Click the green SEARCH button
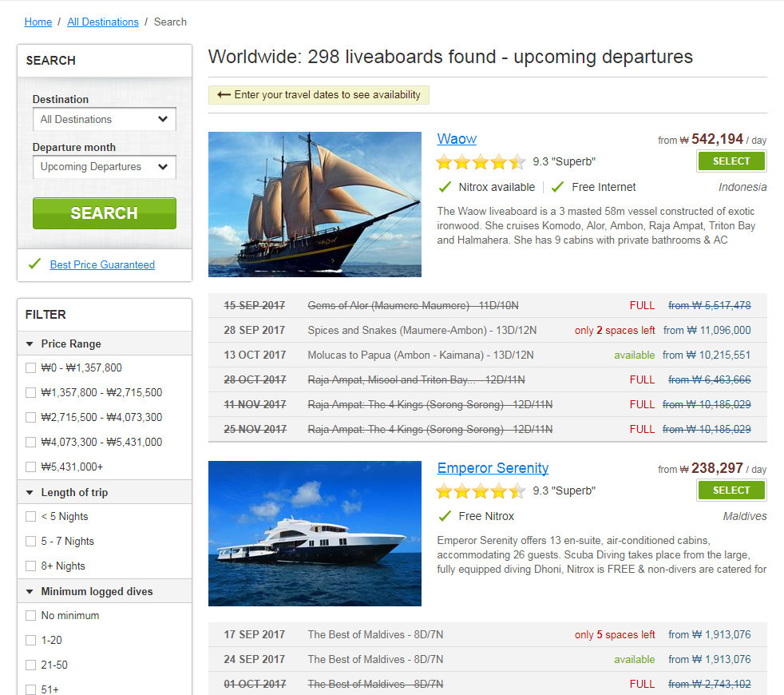The height and width of the screenshot is (695, 784). [x=105, y=213]
